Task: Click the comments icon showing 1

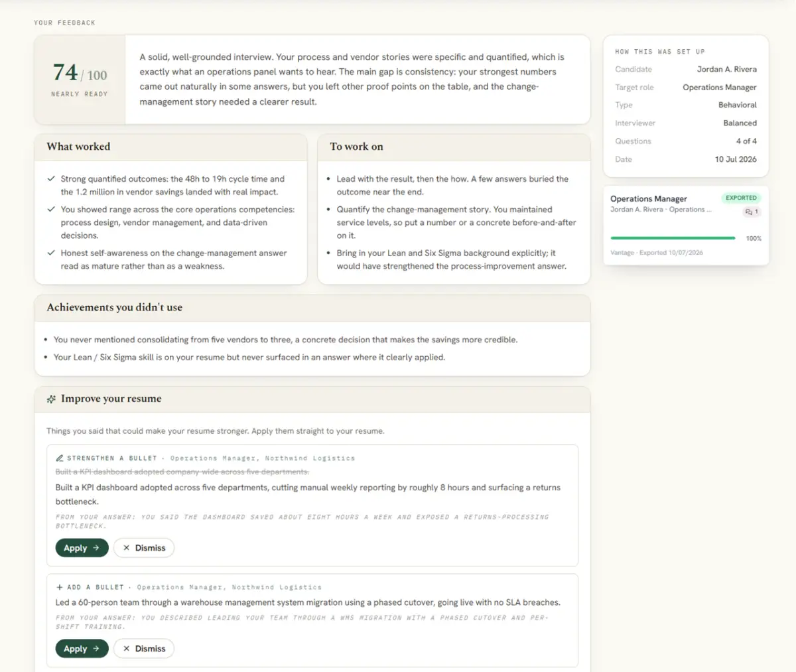Action: 752,212
